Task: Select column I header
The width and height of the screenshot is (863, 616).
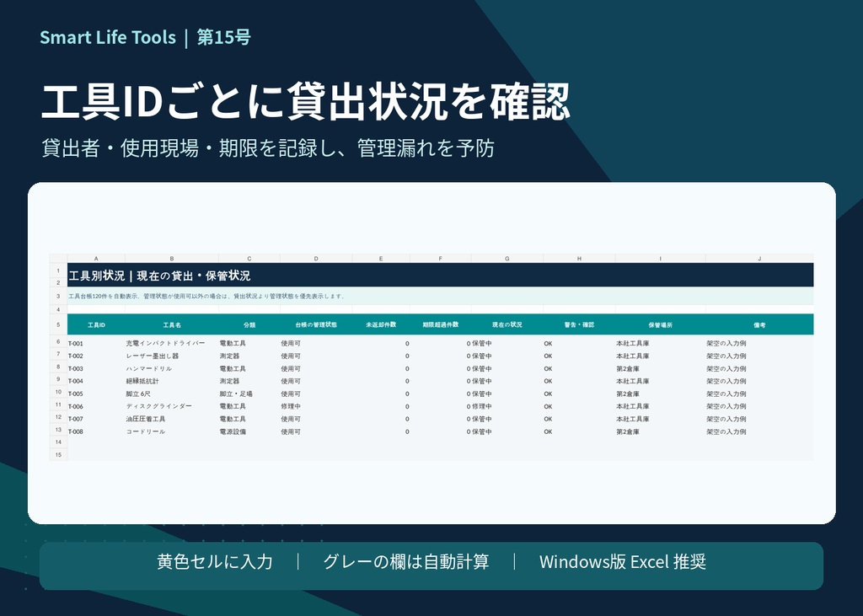Action: point(661,258)
